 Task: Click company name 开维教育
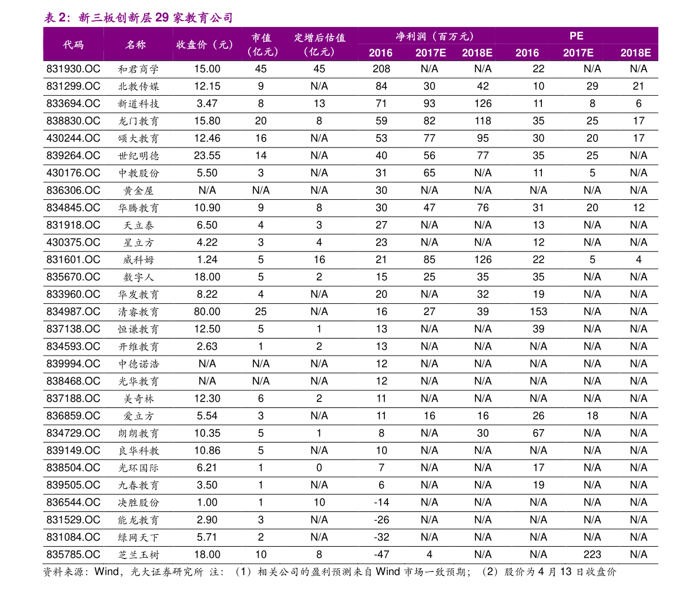point(138,347)
